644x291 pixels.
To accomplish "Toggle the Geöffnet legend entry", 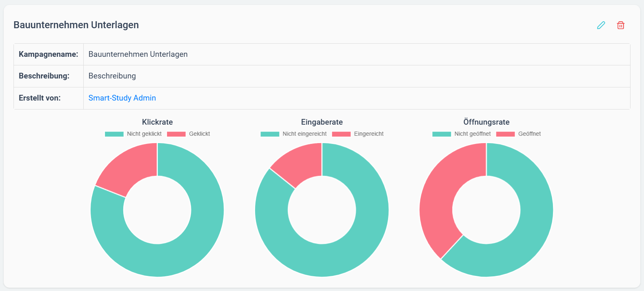I will 518,134.
